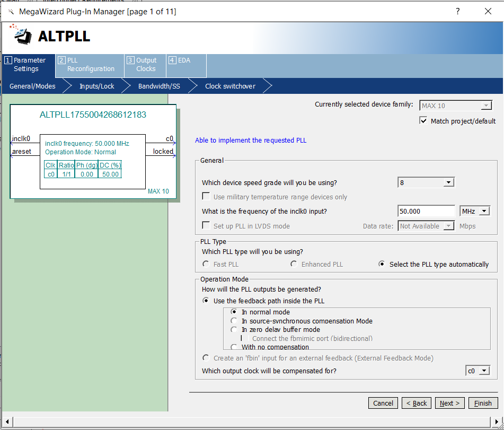
Task: Open the compensated output clock c0 dropdown
Action: tap(478, 371)
